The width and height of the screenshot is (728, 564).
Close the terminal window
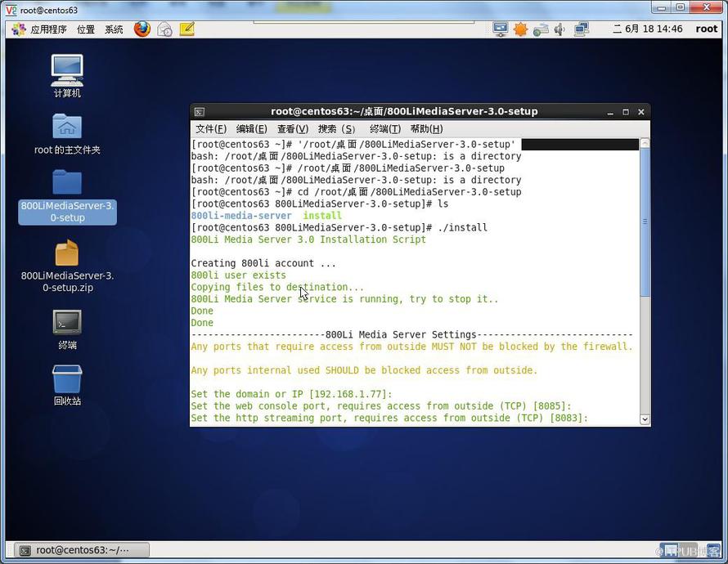pyautogui.click(x=640, y=112)
